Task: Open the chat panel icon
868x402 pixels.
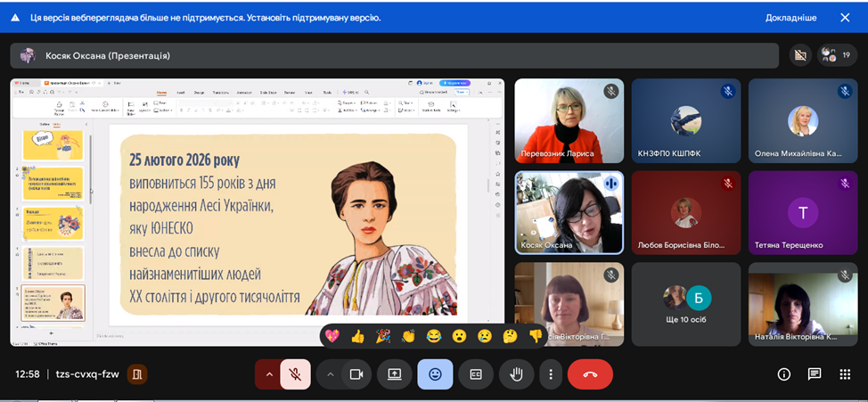Action: (x=815, y=374)
